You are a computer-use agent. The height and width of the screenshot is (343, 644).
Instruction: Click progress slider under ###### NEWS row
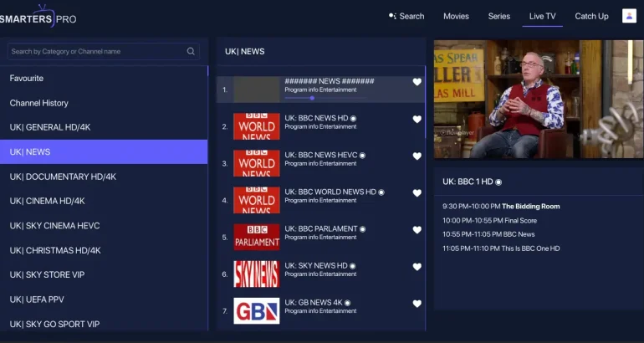point(325,98)
